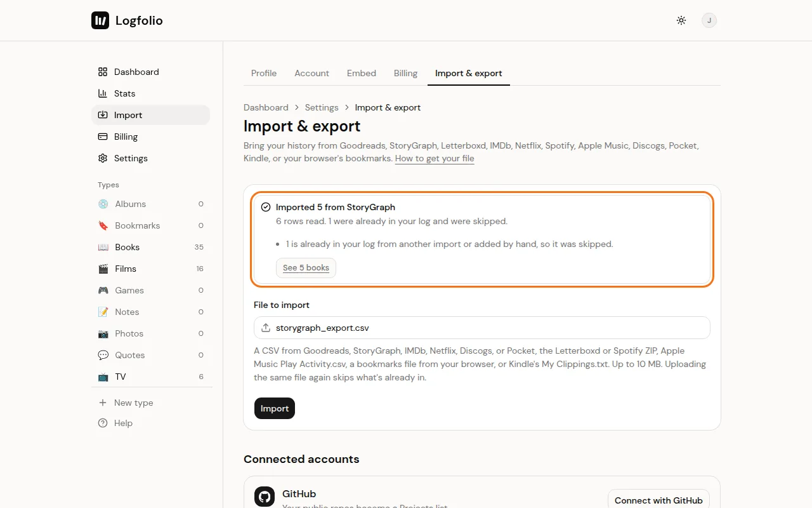Viewport: 812px width, 508px height.
Task: Click the Stats bar chart icon
Action: coord(103,93)
